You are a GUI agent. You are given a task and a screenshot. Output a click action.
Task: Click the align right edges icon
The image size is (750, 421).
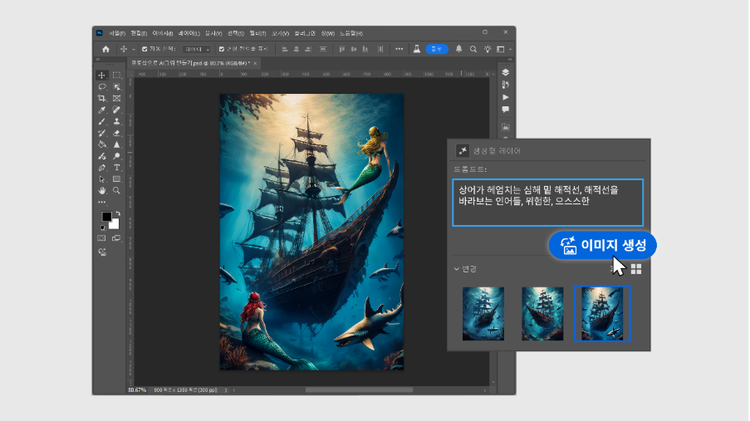(308, 49)
